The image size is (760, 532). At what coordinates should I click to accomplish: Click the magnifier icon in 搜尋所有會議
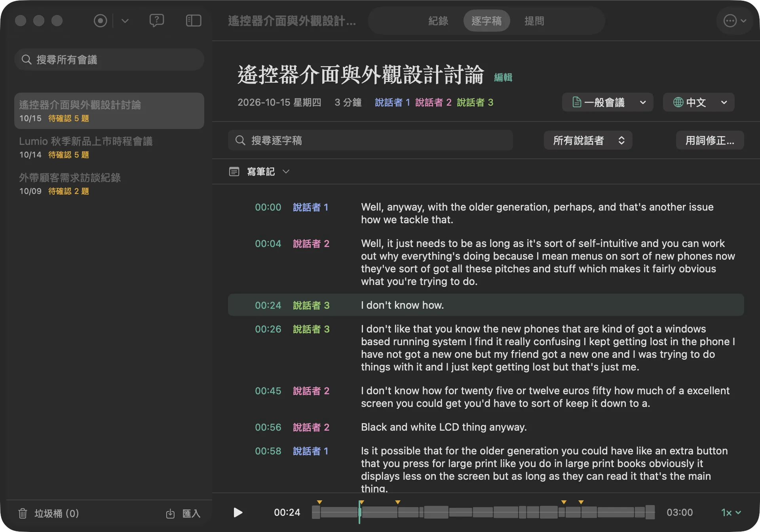coord(27,60)
